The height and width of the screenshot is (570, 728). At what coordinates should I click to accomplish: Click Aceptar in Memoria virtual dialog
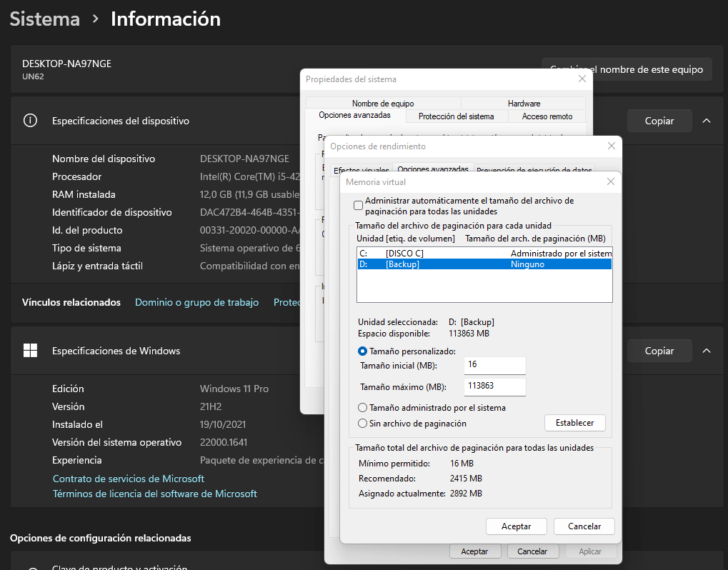(516, 526)
